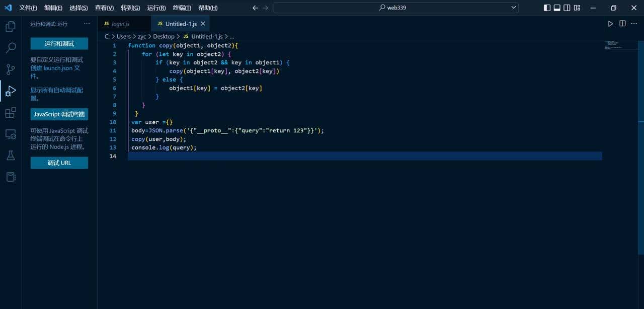Switch to the login.js tab
The image size is (644, 309).
(121, 23)
